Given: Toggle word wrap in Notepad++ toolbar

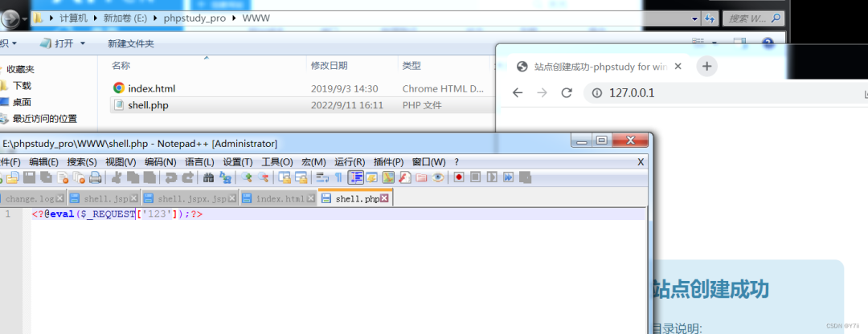Looking at the screenshot, I should click(x=322, y=177).
